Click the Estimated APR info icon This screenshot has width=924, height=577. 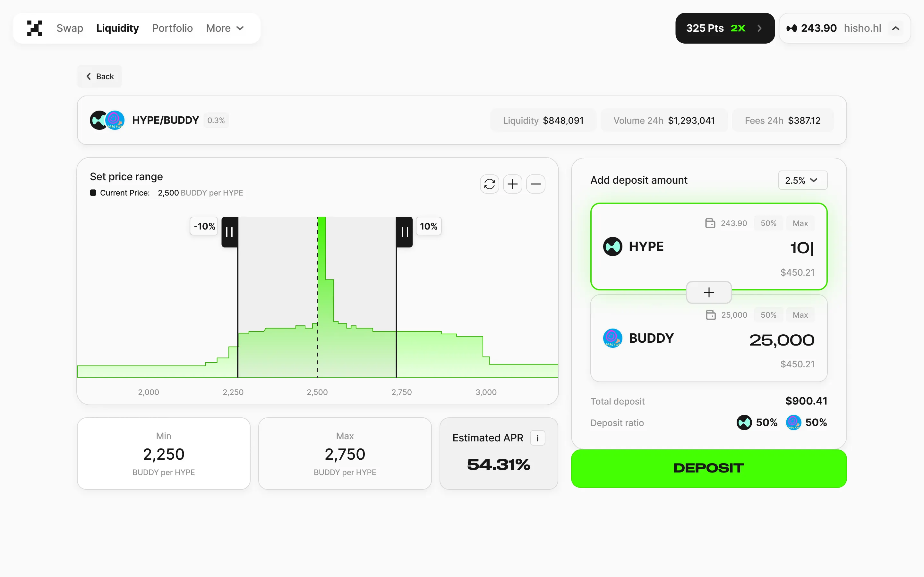point(537,438)
